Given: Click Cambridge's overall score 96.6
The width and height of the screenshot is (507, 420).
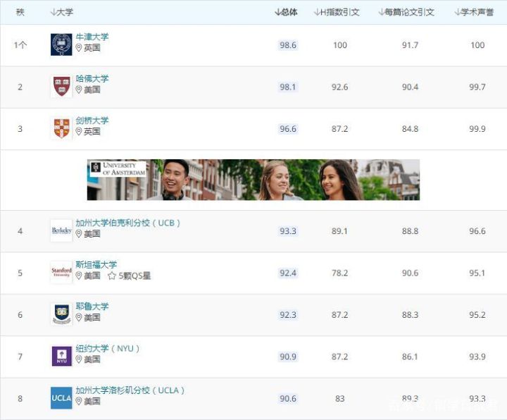Looking at the screenshot, I should (x=288, y=129).
